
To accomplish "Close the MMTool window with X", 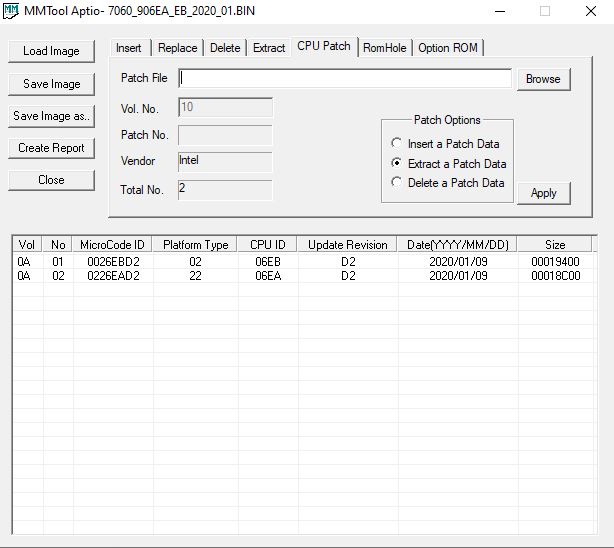I will 591,11.
